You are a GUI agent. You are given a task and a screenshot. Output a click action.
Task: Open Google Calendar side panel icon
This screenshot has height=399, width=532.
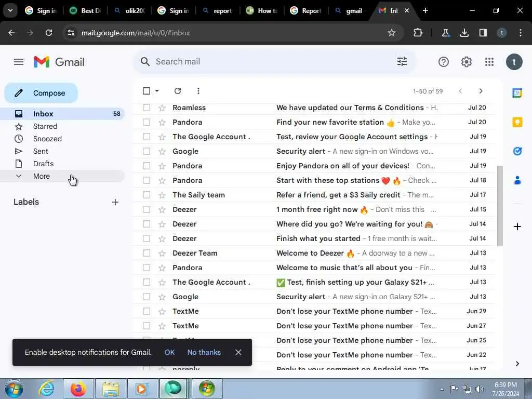click(x=517, y=92)
